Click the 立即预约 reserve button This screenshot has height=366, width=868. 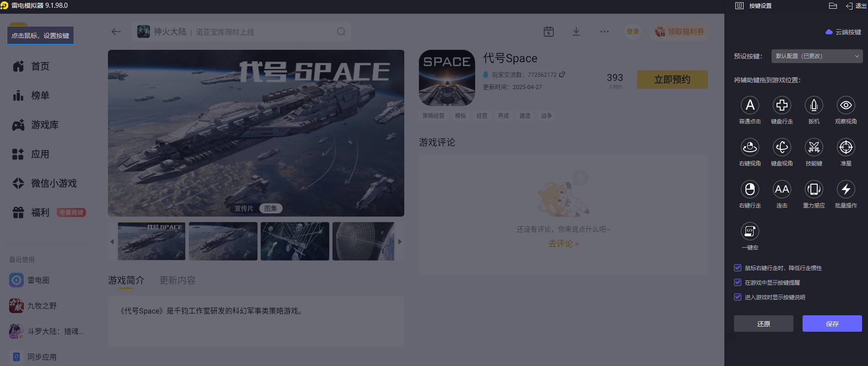point(672,80)
